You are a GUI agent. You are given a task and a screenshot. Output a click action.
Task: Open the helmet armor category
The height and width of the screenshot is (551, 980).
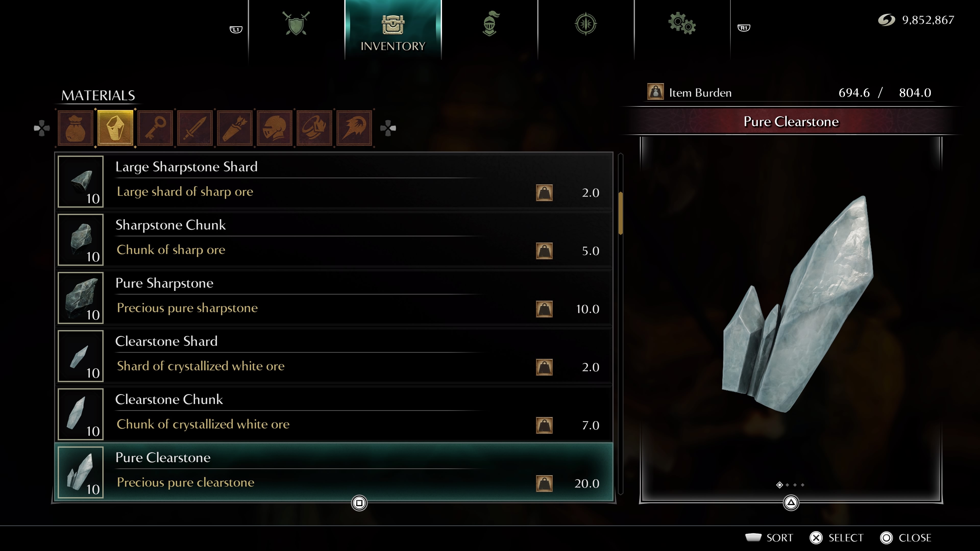275,128
